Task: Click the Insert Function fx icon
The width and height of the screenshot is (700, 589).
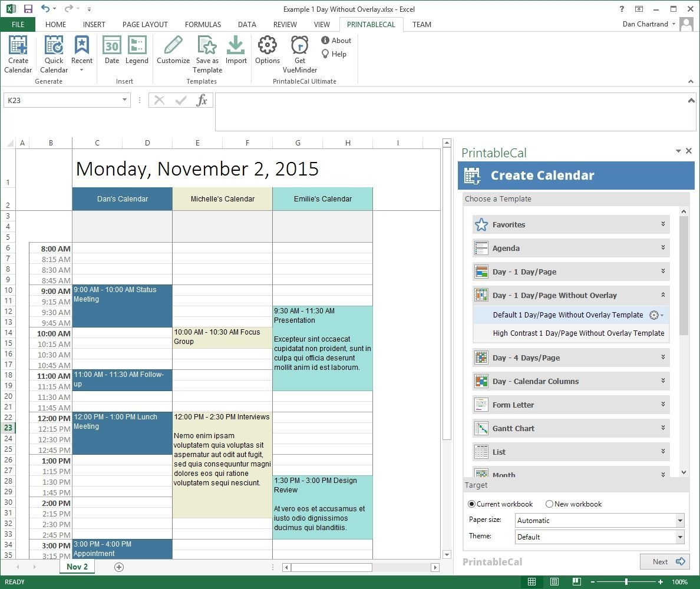Action: coord(202,100)
